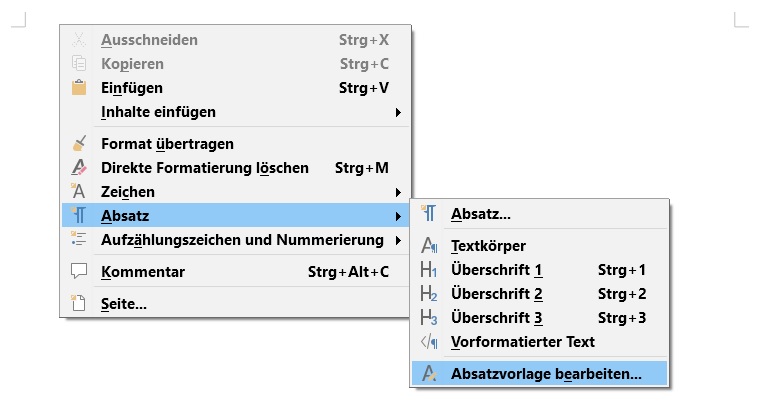Image resolution: width=773 pixels, height=411 pixels.
Task: Select Direkte Formatierung löschen menu entry
Action: pyautogui.click(x=205, y=168)
